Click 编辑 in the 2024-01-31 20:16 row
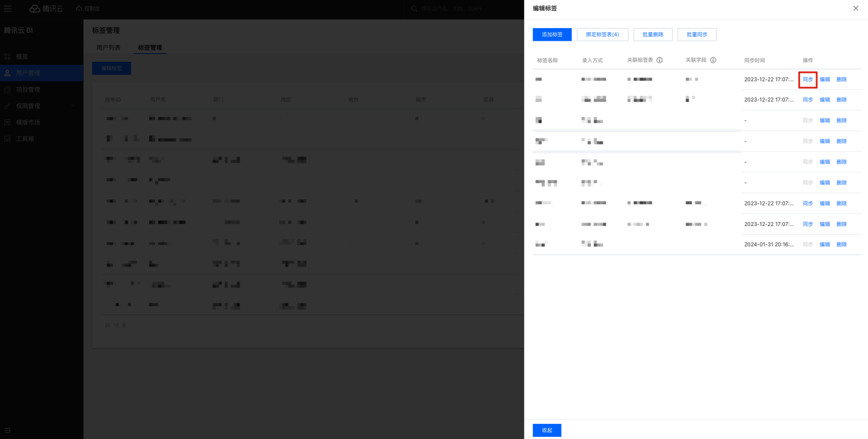This screenshot has height=439, width=868. pos(825,244)
